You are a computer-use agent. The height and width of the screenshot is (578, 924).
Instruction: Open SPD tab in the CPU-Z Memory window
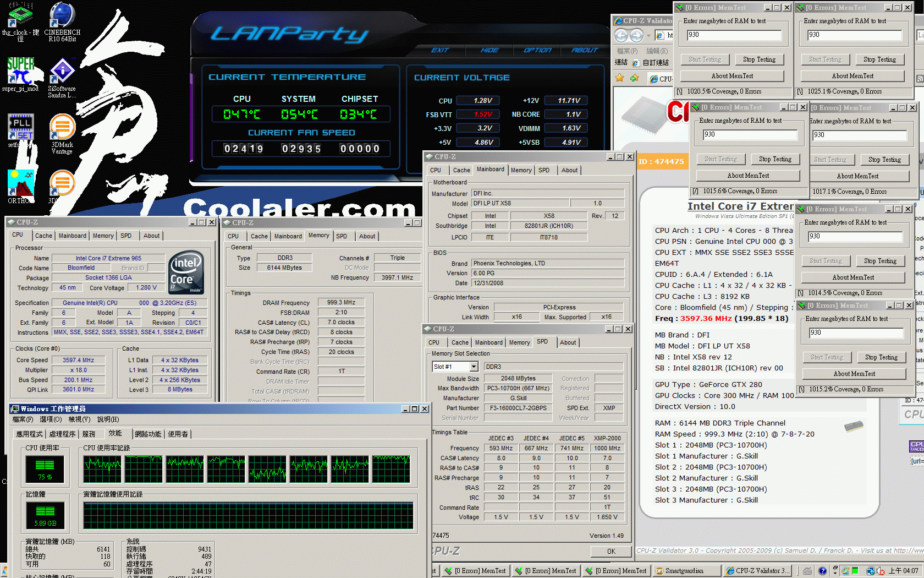click(x=342, y=236)
